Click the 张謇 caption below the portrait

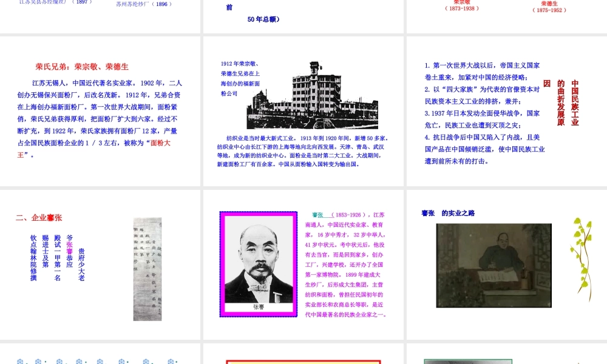click(259, 307)
